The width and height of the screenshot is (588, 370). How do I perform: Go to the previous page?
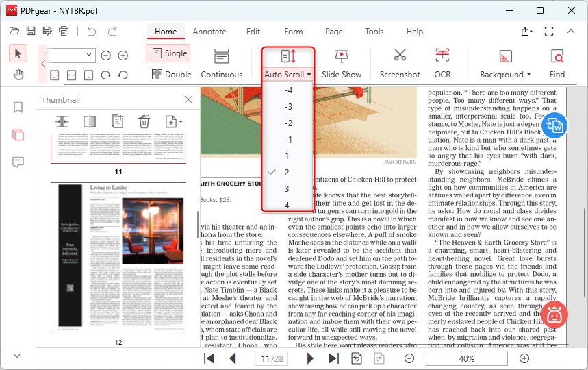(233, 359)
